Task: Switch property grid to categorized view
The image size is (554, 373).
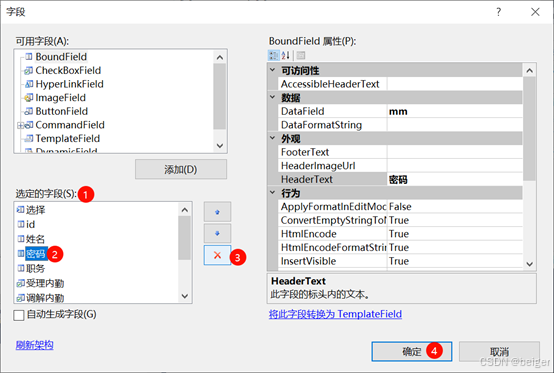Action: coord(273,55)
